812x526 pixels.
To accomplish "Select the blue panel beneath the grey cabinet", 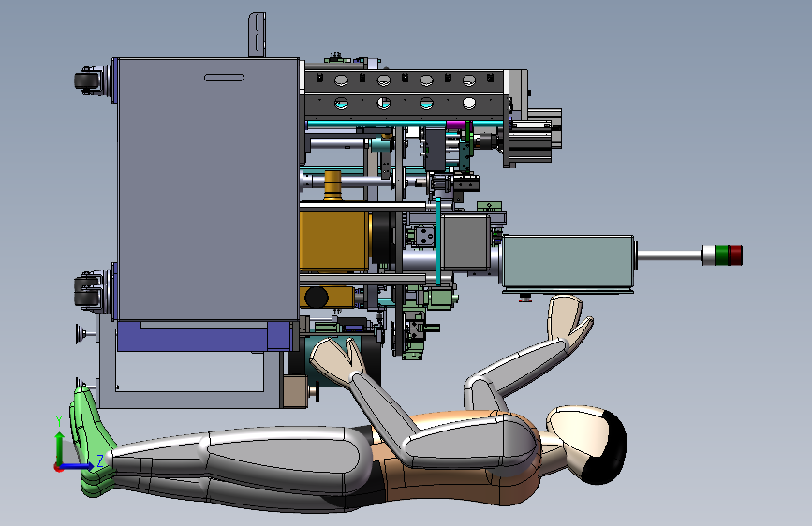I will (x=203, y=336).
